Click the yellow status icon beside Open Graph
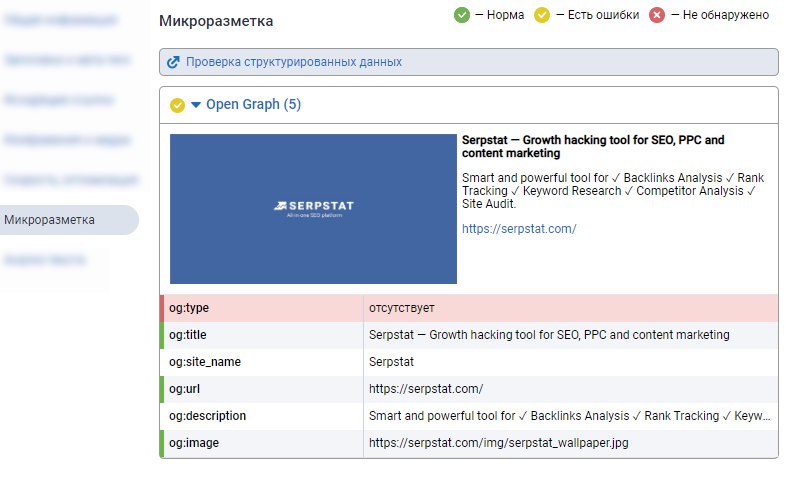The image size is (786, 477). click(177, 105)
